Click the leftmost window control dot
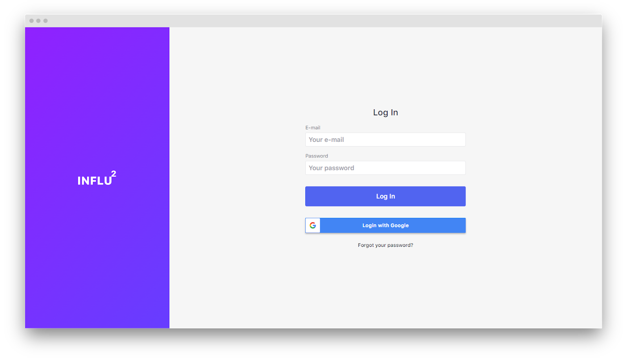627x364 pixels. click(x=31, y=21)
